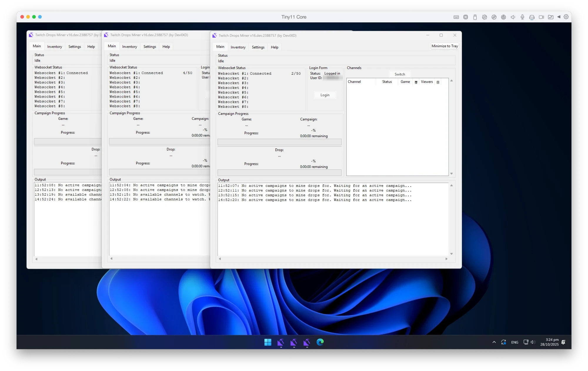Click the left-pointing triangle in VM toolbar
This screenshot has width=588, height=371.
(x=559, y=17)
